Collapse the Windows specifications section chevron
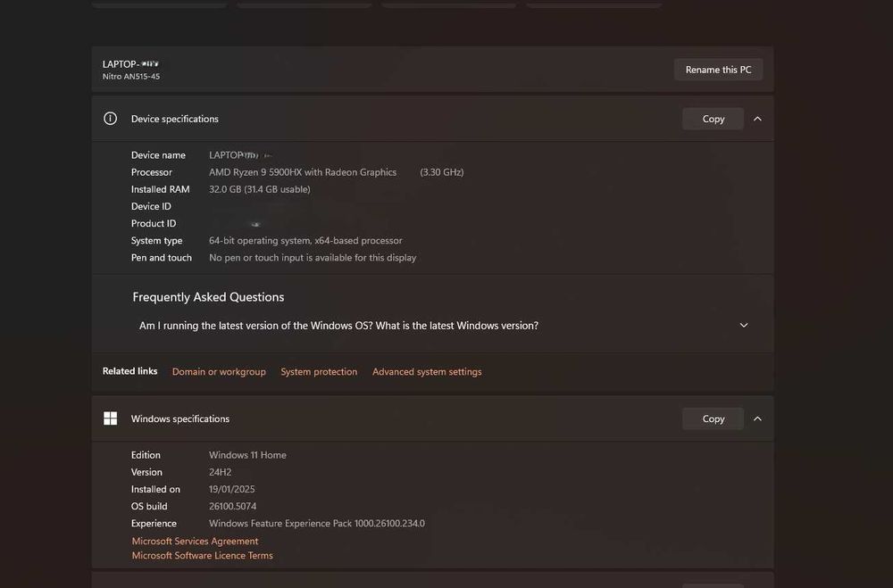The height and width of the screenshot is (588, 893). [757, 418]
